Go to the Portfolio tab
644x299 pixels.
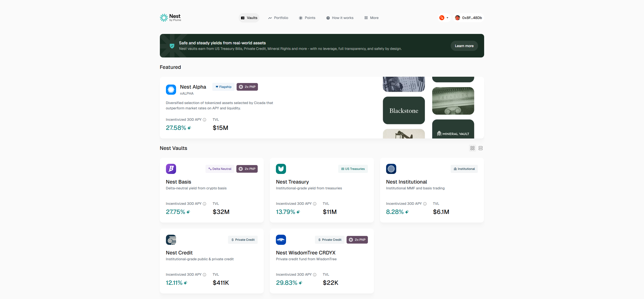click(x=278, y=18)
